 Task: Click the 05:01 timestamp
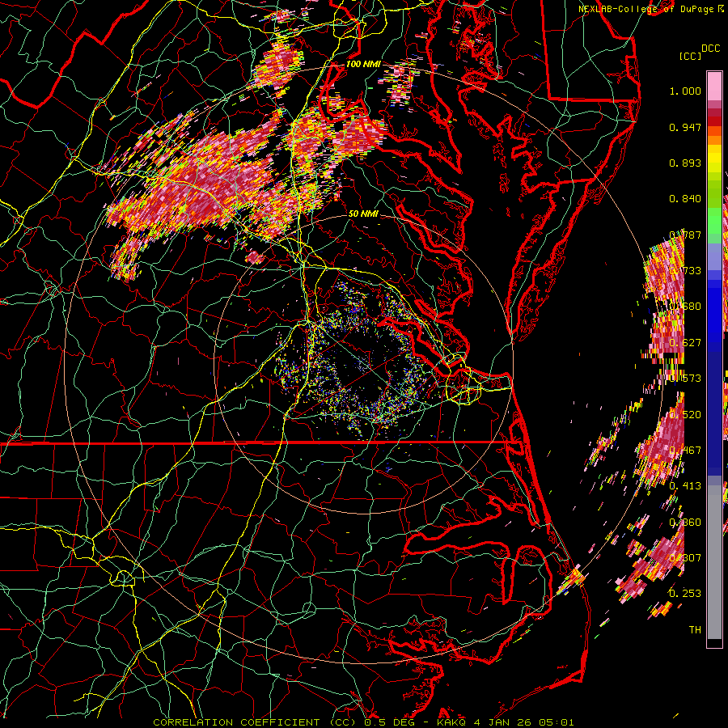[557, 722]
